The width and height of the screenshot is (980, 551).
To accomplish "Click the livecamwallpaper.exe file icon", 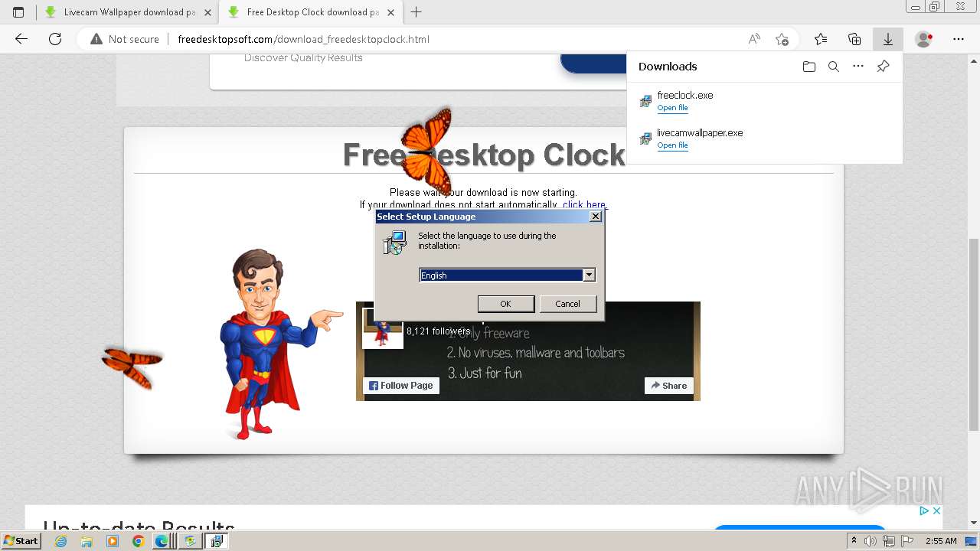I will pyautogui.click(x=645, y=139).
